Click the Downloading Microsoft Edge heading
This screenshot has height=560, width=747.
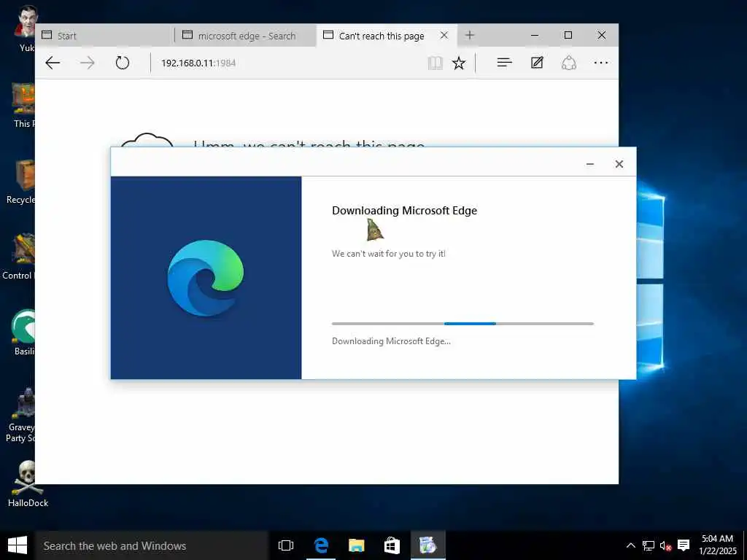404,211
